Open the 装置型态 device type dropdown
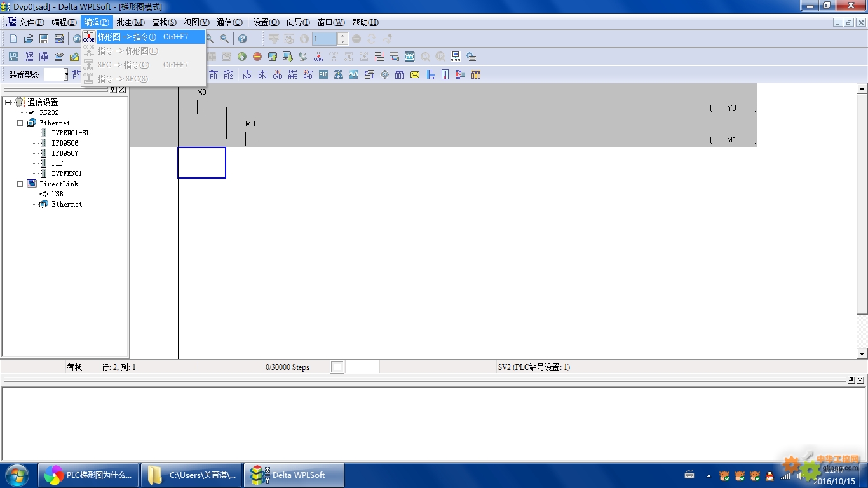 pyautogui.click(x=65, y=74)
